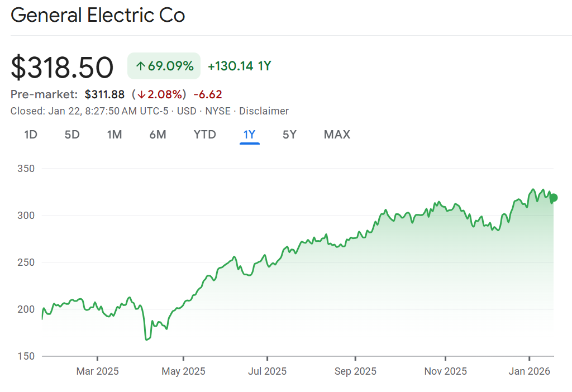
Task: Click the 69.09% gain badge
Action: click(x=164, y=66)
